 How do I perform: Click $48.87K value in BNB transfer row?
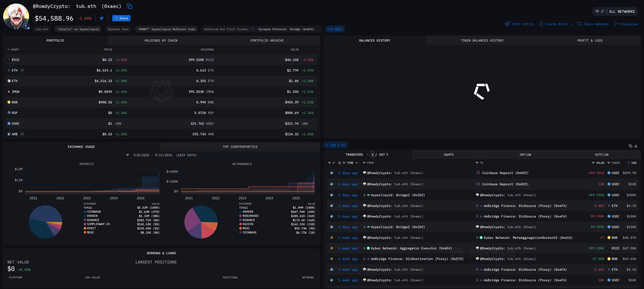pyautogui.click(x=630, y=238)
